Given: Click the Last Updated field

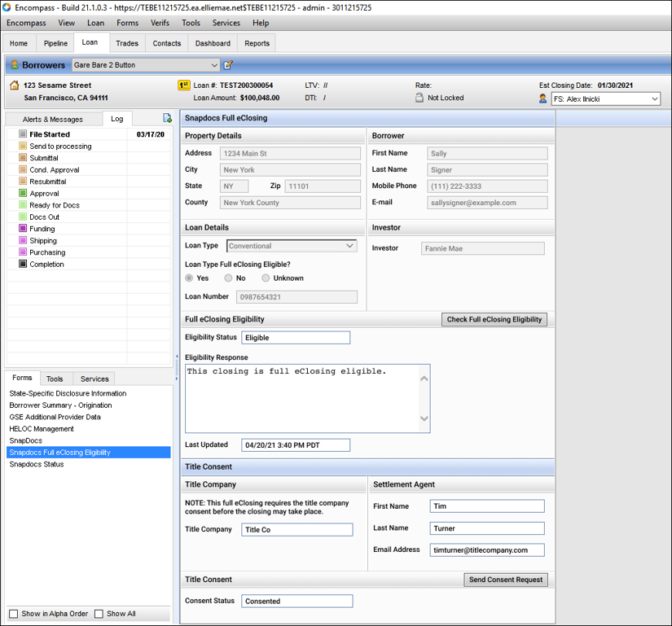Looking at the screenshot, I should tap(296, 445).
